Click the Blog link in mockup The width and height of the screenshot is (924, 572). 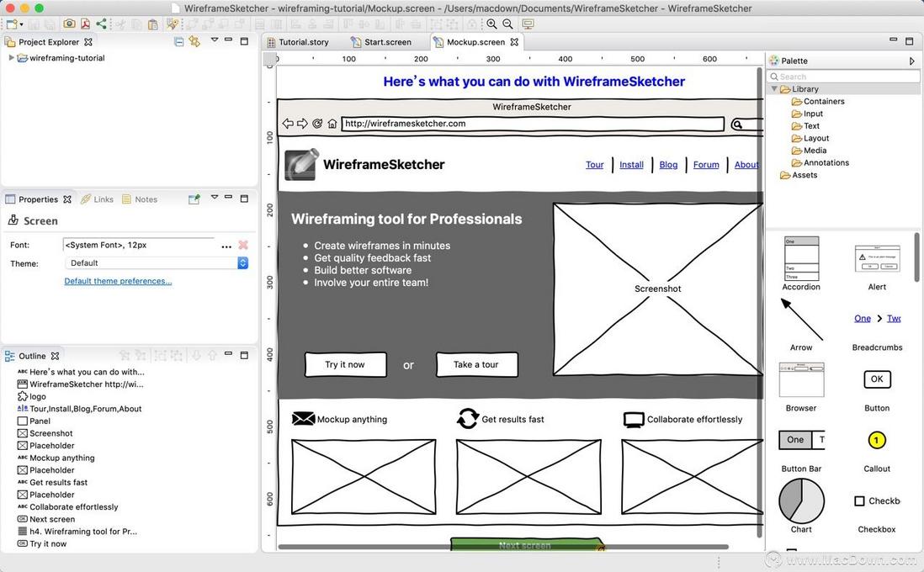pos(668,165)
